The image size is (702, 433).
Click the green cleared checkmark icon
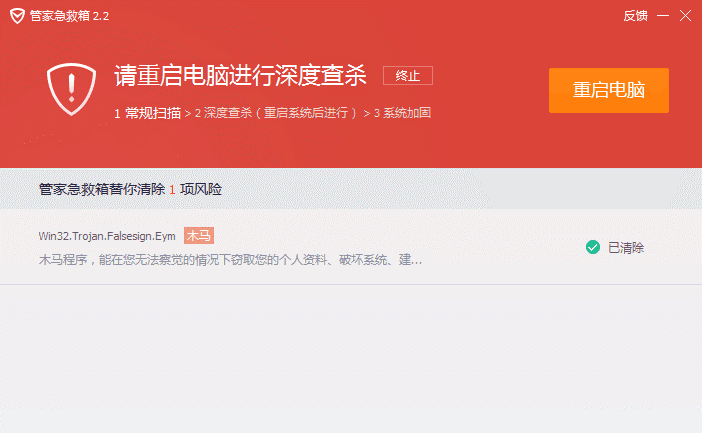593,247
